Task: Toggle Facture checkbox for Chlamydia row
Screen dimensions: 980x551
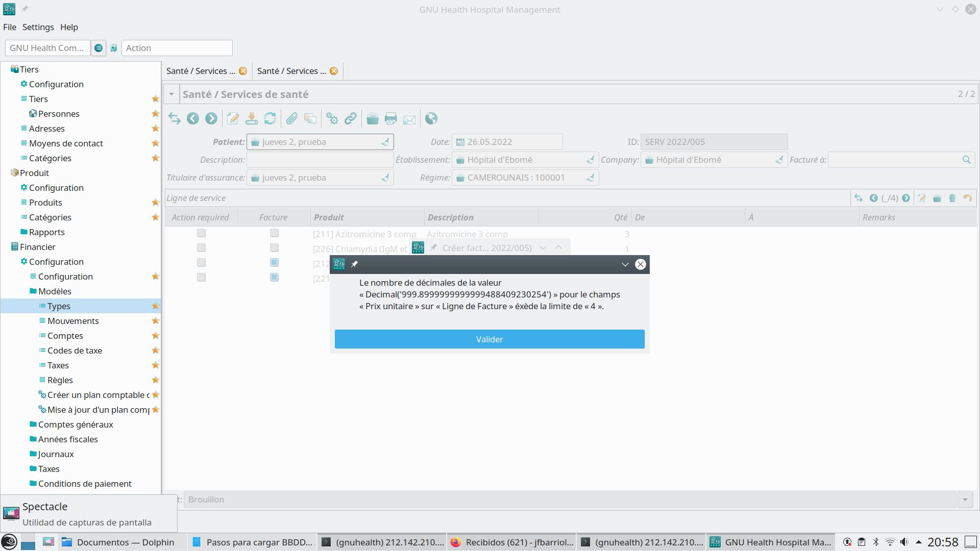Action: 274,248
